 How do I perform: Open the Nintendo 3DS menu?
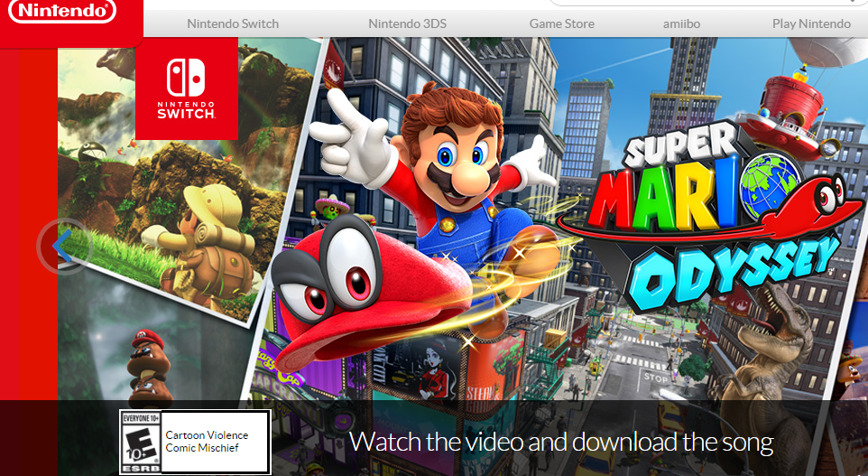408,23
